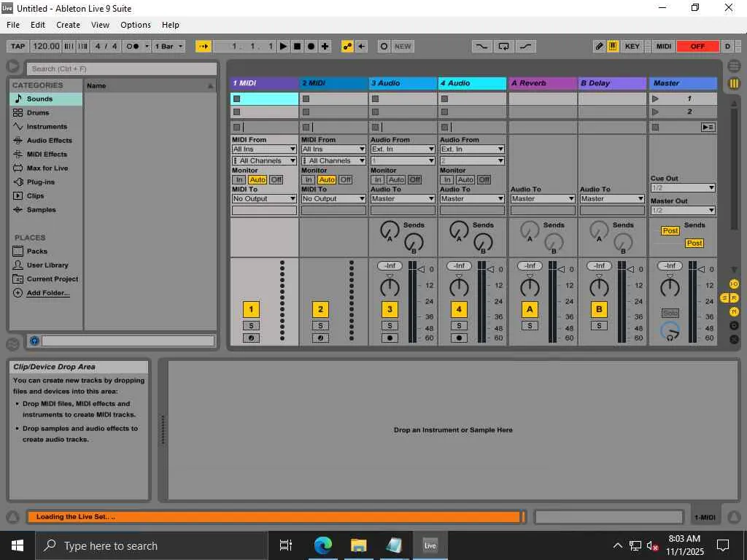Open User Library in Places
This screenshot has width=747, height=560.
click(x=47, y=265)
